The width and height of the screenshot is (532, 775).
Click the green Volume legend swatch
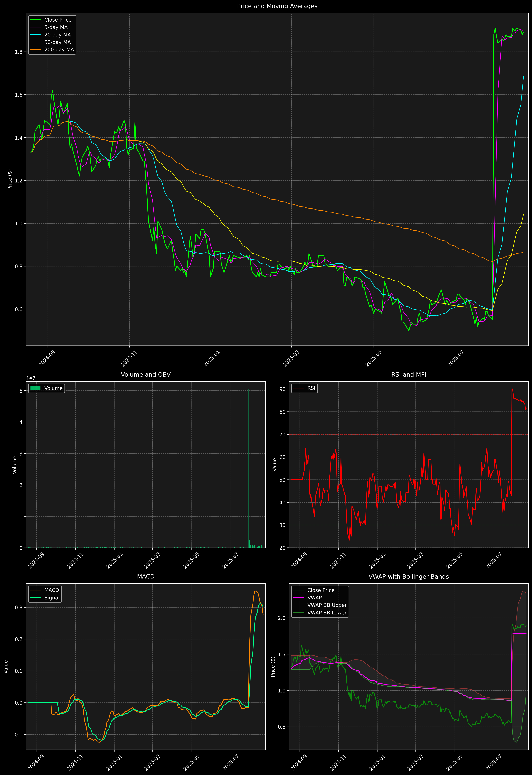[x=35, y=388]
